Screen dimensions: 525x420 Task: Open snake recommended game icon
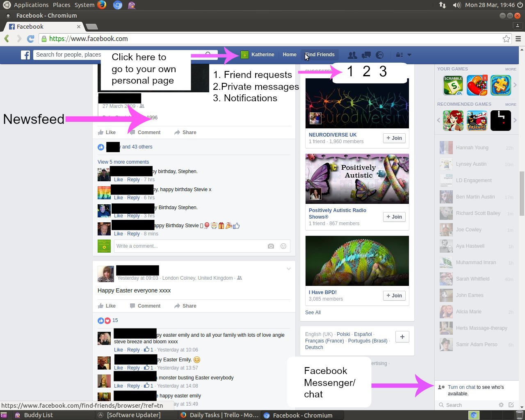pos(501,121)
